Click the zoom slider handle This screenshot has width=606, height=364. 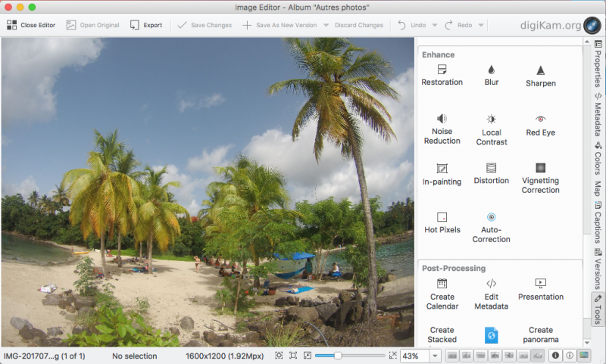[x=337, y=356]
